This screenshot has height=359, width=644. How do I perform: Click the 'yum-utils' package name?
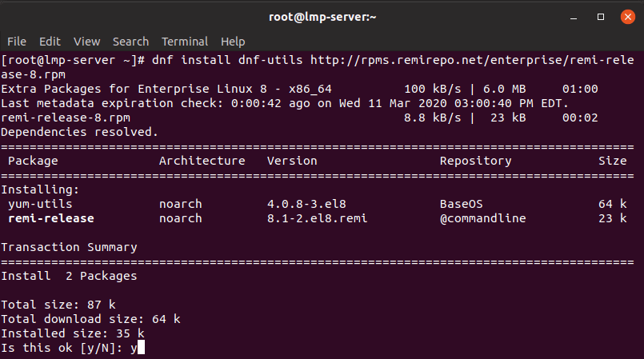40,204
